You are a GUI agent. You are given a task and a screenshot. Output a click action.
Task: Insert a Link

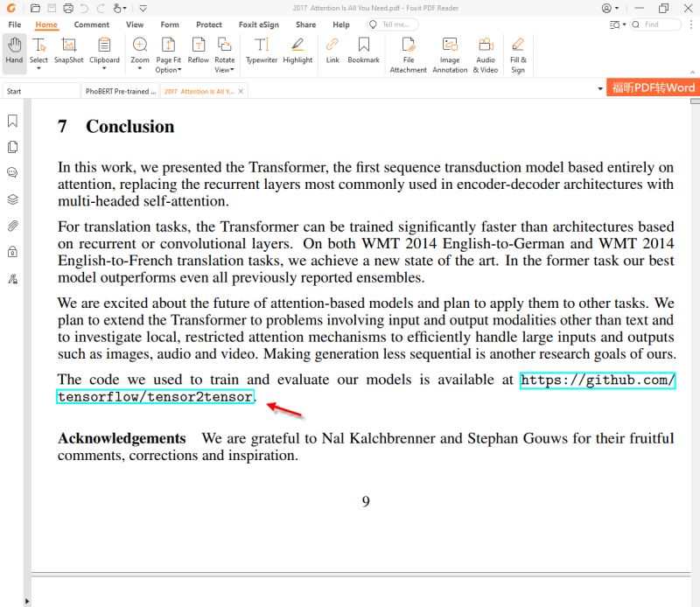(x=332, y=51)
